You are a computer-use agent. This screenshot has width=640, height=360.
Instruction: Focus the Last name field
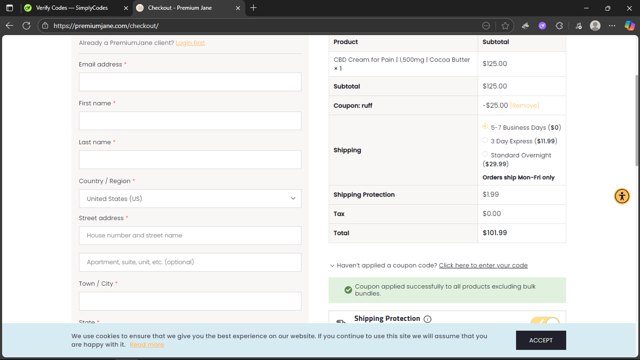190,160
